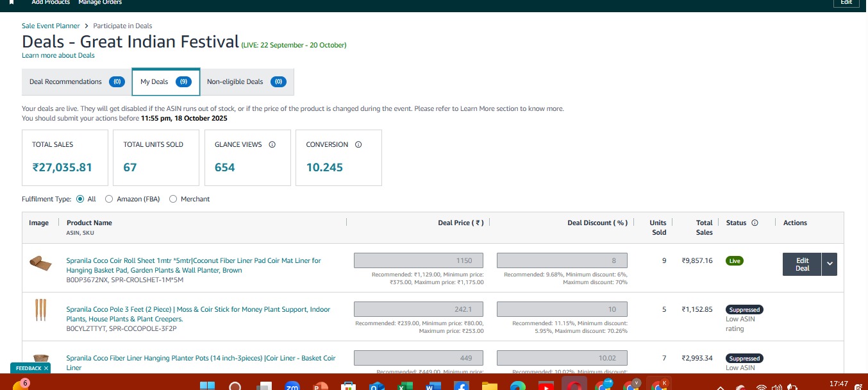Open PowerPoint from the taskbar
This screenshot has height=390, width=868.
[320, 387]
